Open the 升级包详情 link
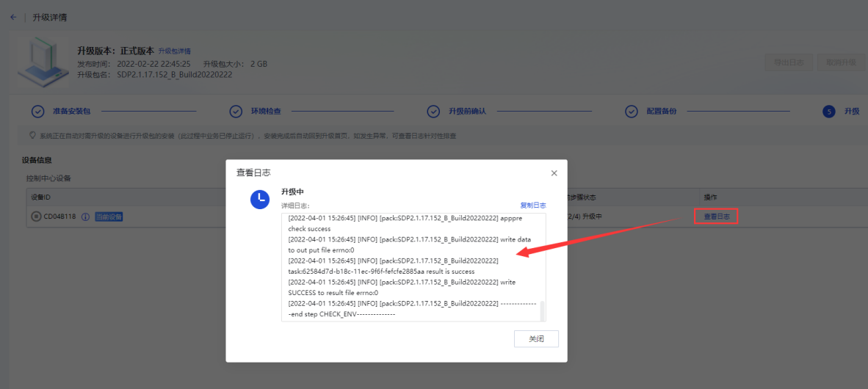This screenshot has width=868, height=389. click(175, 51)
